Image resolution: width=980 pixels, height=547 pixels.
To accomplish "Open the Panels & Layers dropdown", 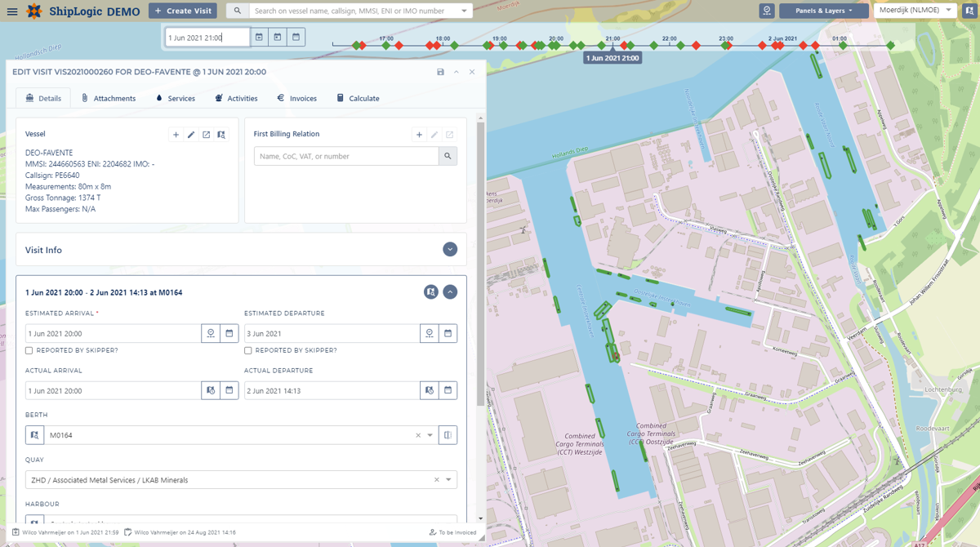I will (823, 11).
